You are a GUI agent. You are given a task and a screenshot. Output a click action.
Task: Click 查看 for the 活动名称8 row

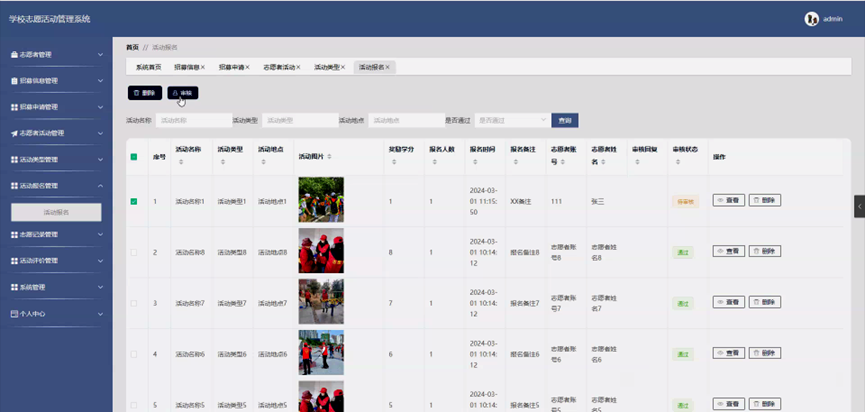[x=729, y=251]
